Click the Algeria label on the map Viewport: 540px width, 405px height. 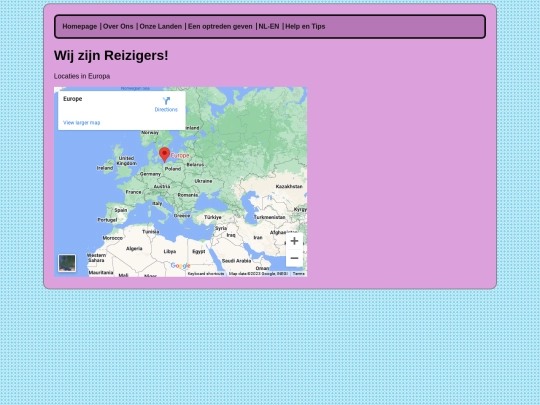click(134, 248)
